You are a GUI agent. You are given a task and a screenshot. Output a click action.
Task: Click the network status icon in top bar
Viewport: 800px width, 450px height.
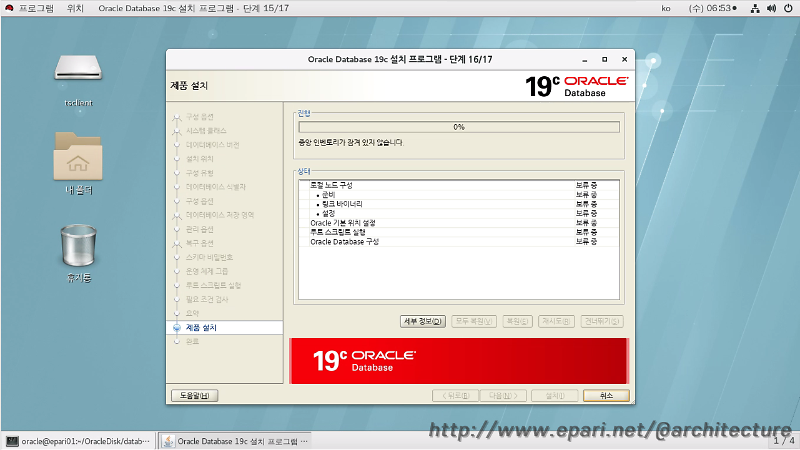click(x=755, y=8)
